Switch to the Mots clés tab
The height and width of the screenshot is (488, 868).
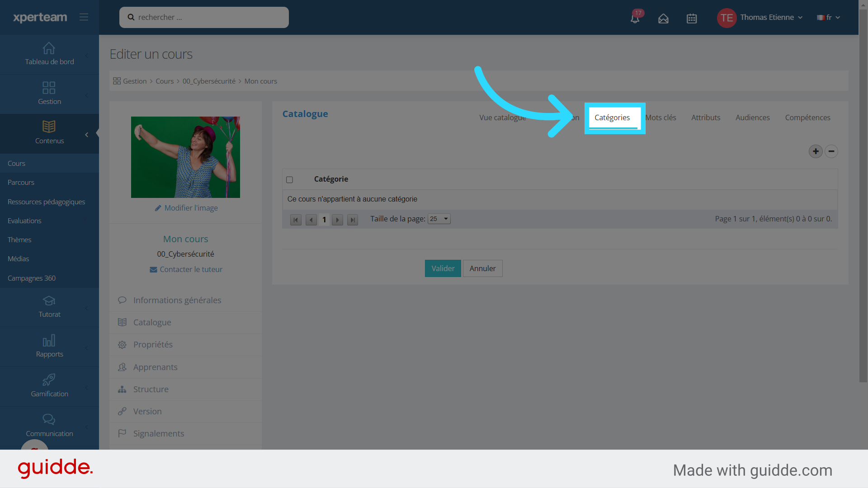[660, 117]
